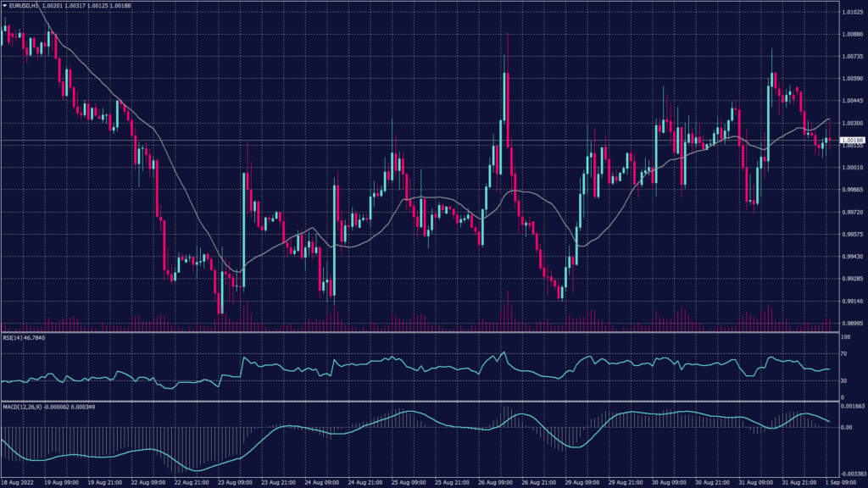
Task: Click the MACD value 0.000349 readout
Action: [x=82, y=407]
